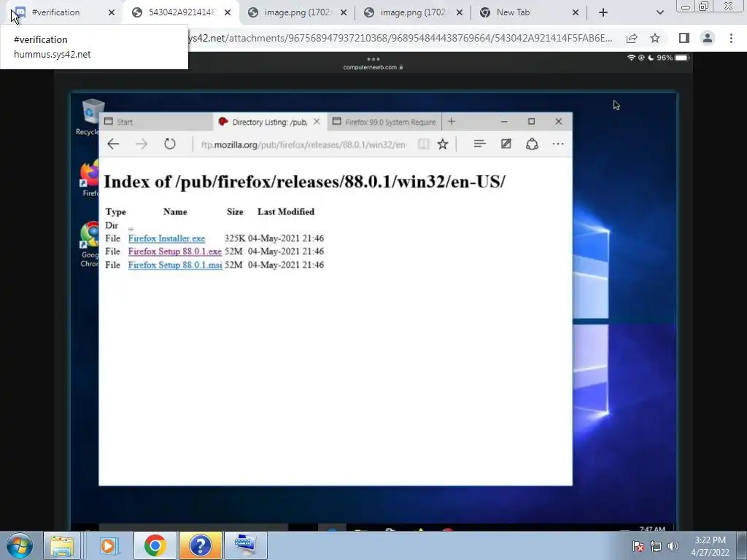Select the 543042A921414F Chrome tab
This screenshot has height=560, width=747.
click(181, 12)
